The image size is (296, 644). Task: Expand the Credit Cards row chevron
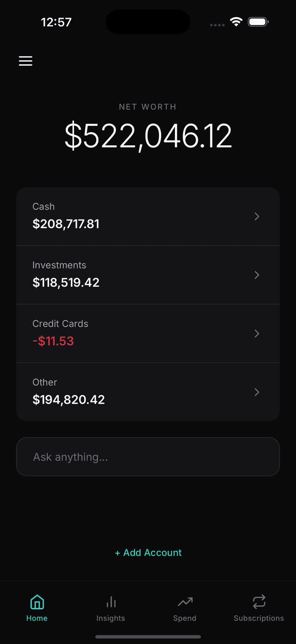[257, 333]
